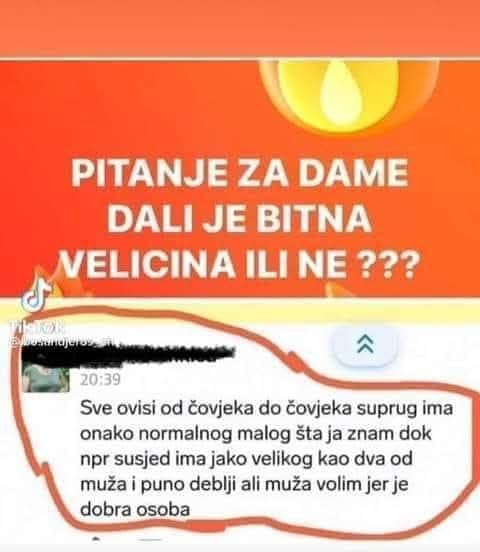Select the "PITANJE ZA DAME" headline text
480x552 pixels.
click(x=240, y=173)
